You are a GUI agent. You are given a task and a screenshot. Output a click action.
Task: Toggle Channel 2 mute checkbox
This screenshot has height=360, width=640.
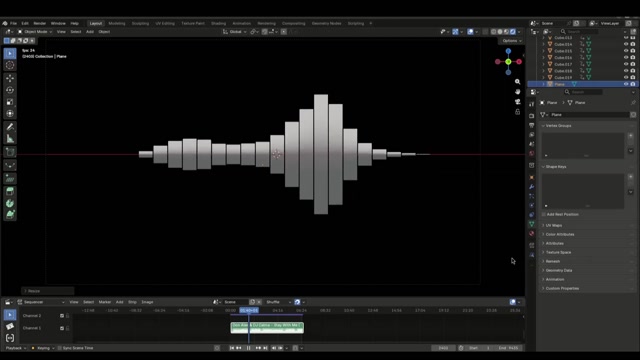62,316
